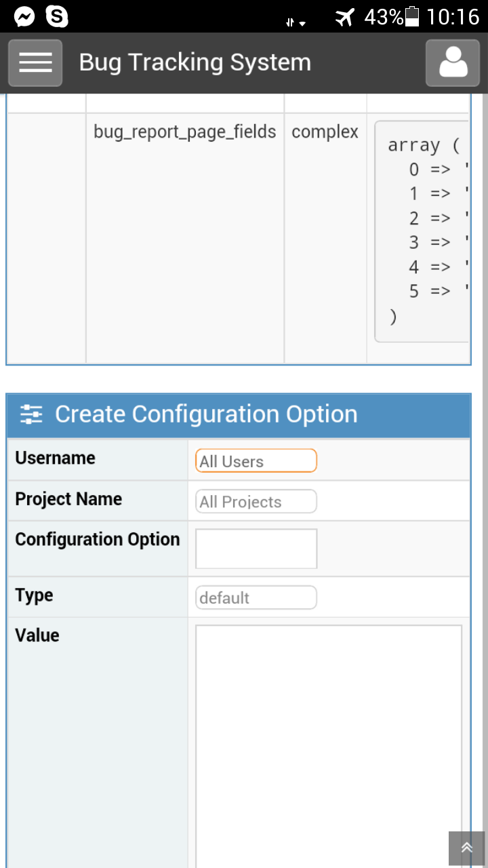The height and width of the screenshot is (868, 488).
Task: Click the sliders icon beside Create Configuration Option
Action: point(31,414)
